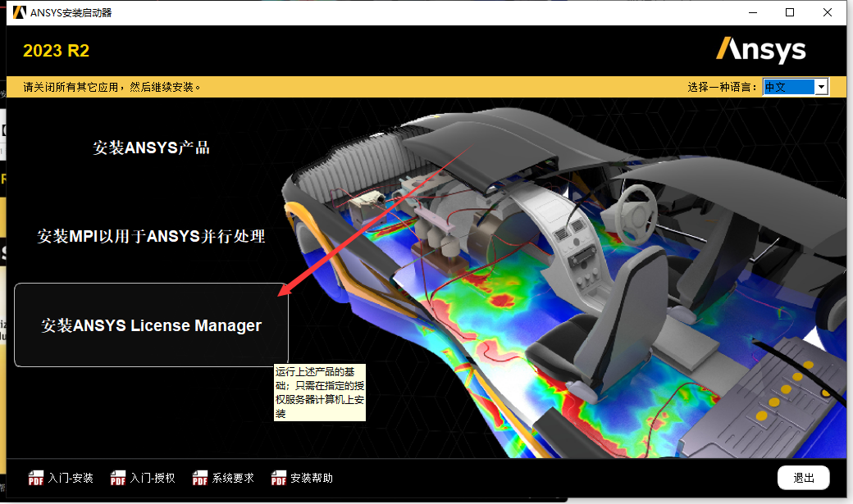The height and width of the screenshot is (504, 853).
Task: Open the language selection dropdown
Action: pos(795,86)
